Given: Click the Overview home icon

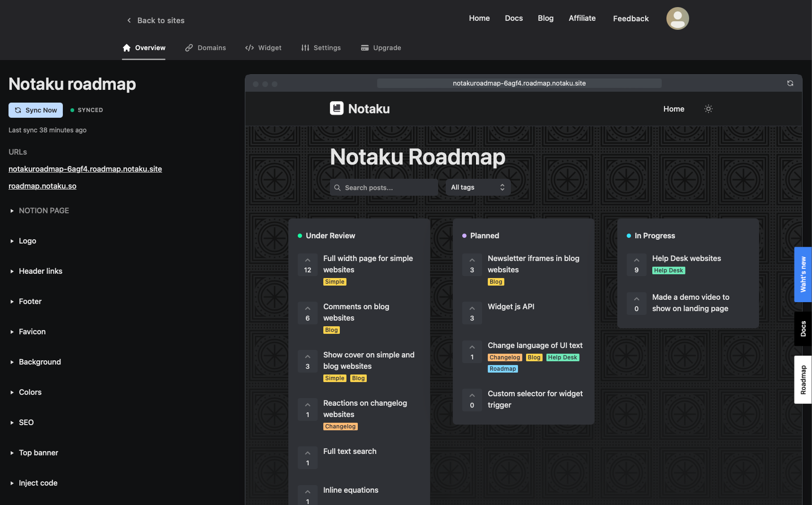Looking at the screenshot, I should [126, 47].
